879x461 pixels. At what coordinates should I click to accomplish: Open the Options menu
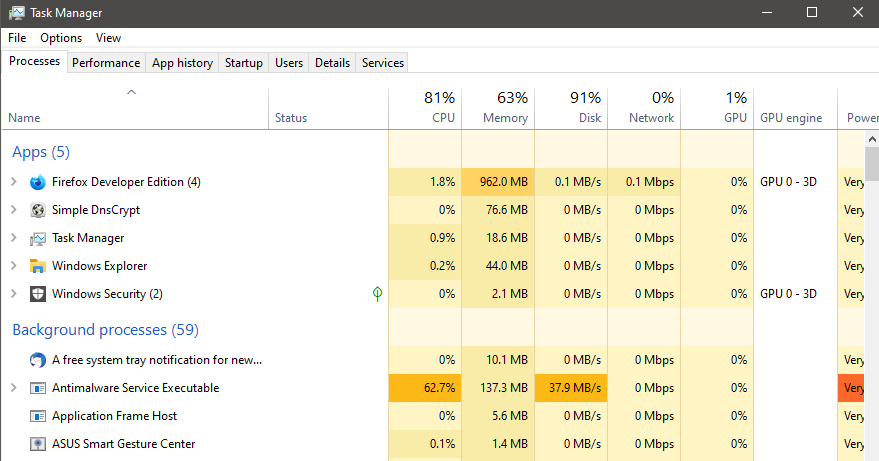61,38
